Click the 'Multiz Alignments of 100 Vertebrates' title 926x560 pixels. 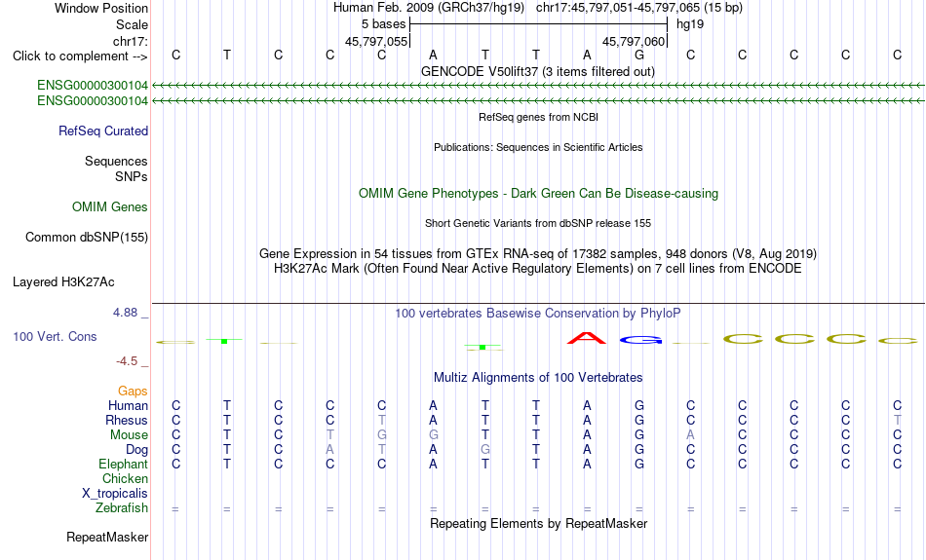click(x=538, y=377)
